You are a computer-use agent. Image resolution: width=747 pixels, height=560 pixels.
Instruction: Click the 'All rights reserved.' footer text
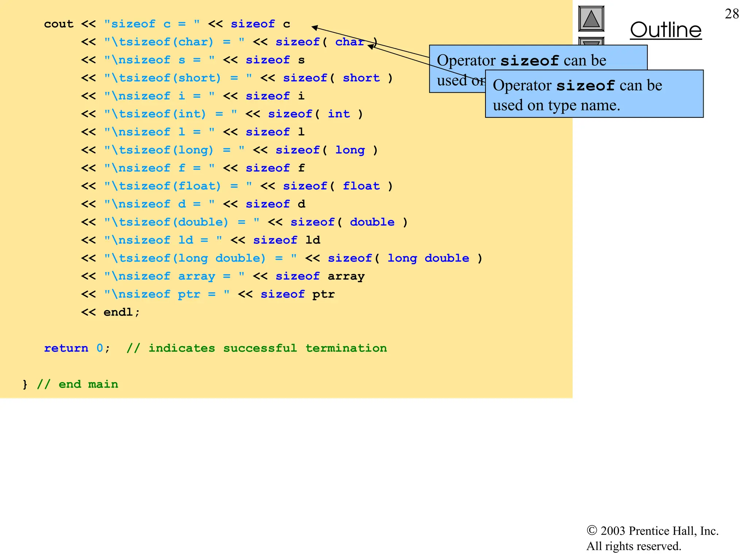coord(634,546)
